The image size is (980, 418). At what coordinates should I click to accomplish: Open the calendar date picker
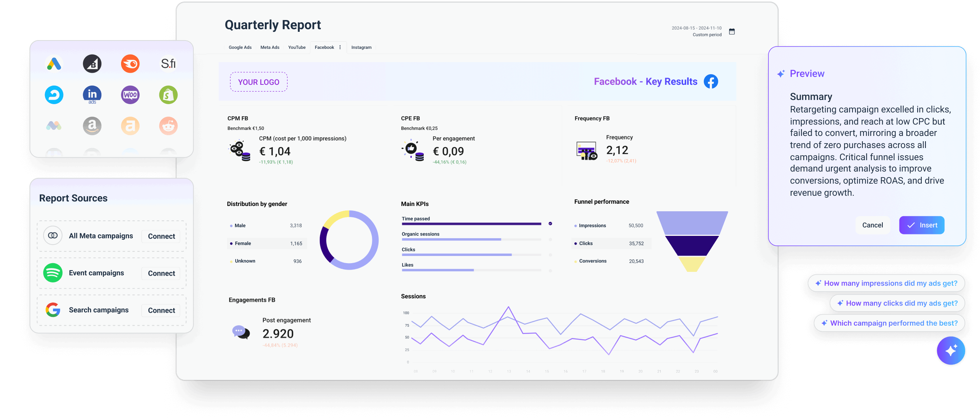pyautogui.click(x=731, y=31)
